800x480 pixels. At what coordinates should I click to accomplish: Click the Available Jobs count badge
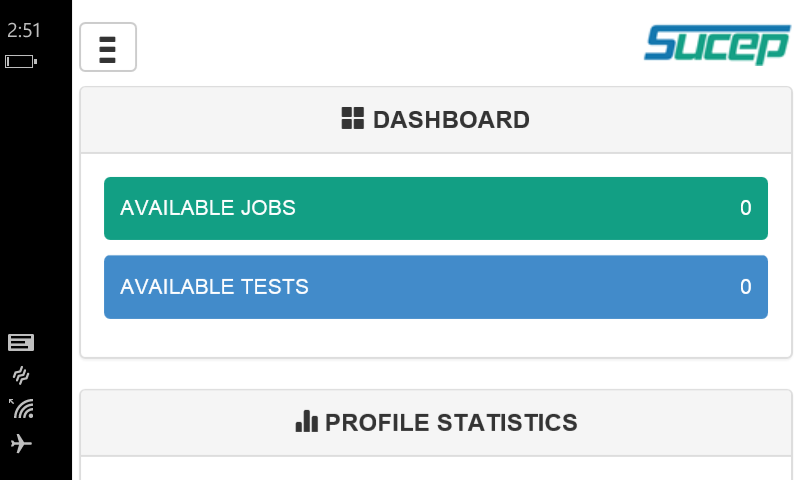coord(745,208)
